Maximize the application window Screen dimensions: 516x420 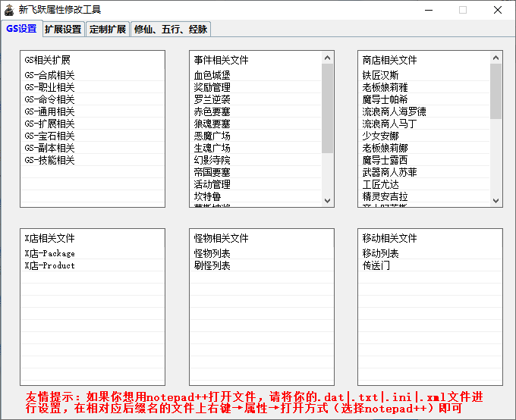463,10
